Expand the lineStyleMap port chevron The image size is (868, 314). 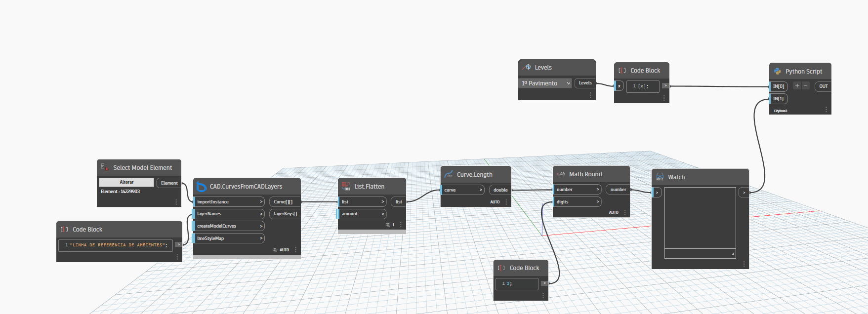(x=261, y=238)
